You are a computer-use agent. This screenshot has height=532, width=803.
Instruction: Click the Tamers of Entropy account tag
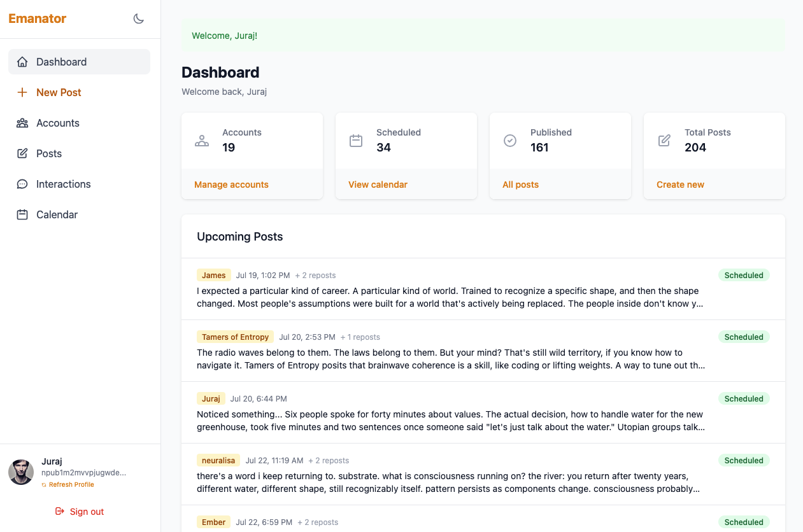coord(235,337)
